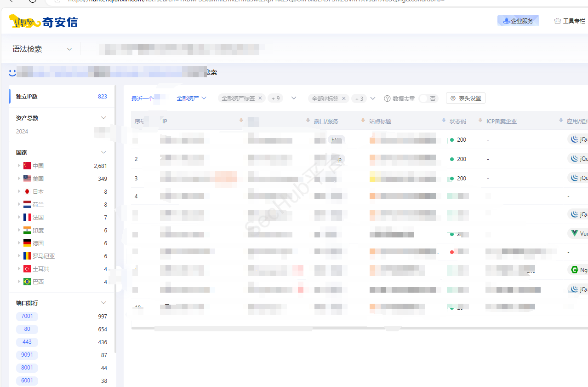The width and height of the screenshot is (588, 387).
Task: Collapse the 国家 section
Action: 103,152
